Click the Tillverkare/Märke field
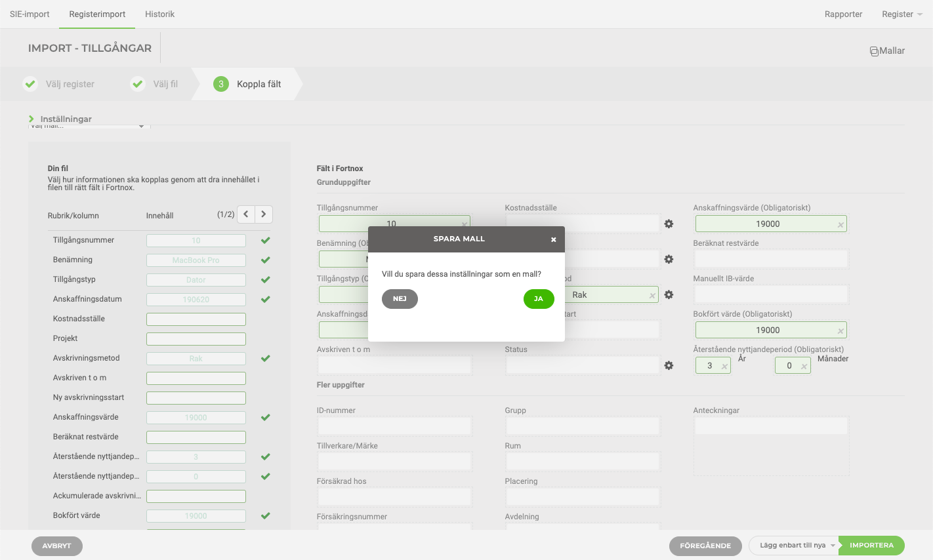 pos(394,462)
